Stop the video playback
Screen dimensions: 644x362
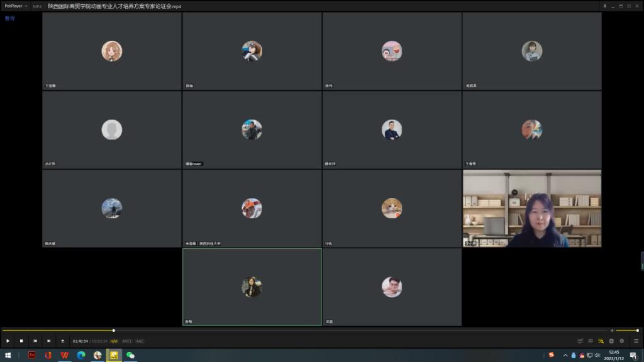[x=21, y=341]
